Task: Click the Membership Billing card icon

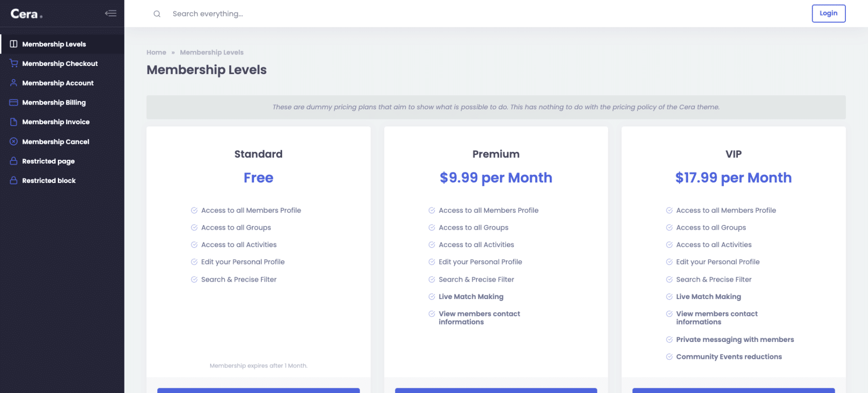Action: coord(13,102)
